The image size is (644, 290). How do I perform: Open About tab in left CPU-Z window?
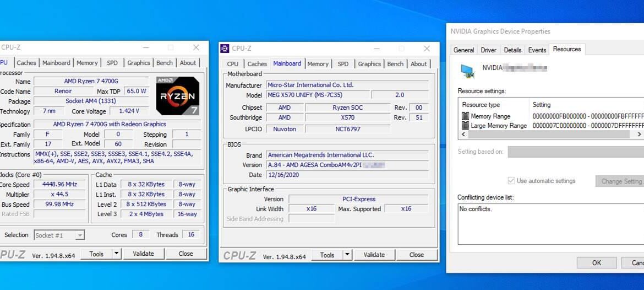188,63
